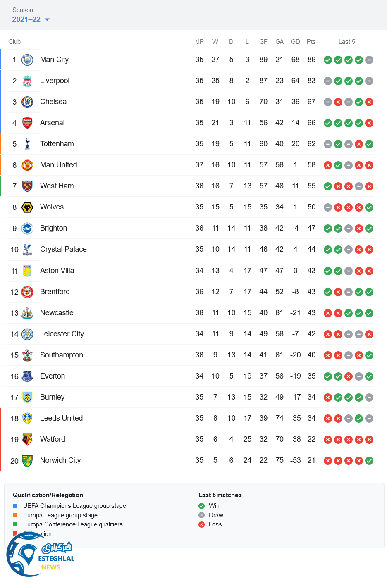Click the GD column header
This screenshot has width=387, height=588.
pos(295,42)
